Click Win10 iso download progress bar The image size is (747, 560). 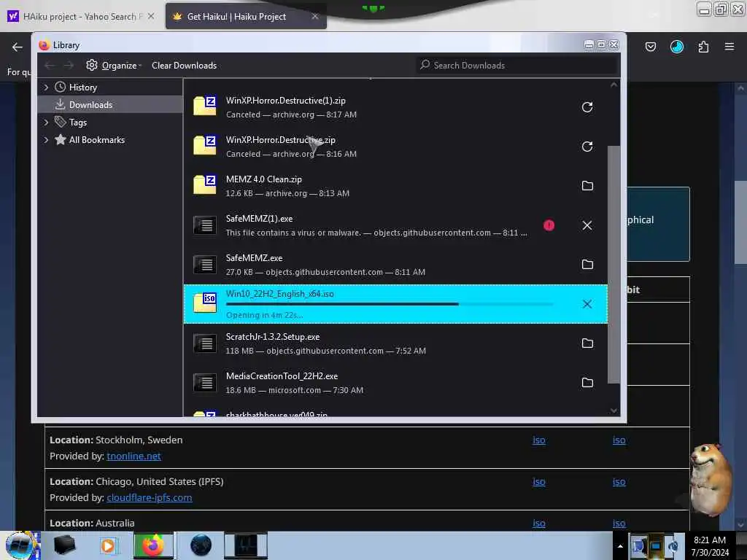coord(390,304)
